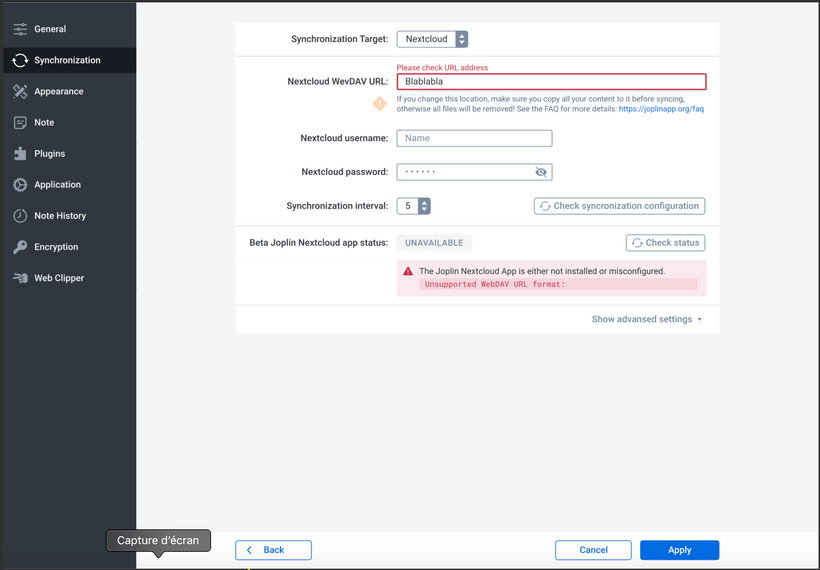Select the Synchronization section label

point(67,60)
